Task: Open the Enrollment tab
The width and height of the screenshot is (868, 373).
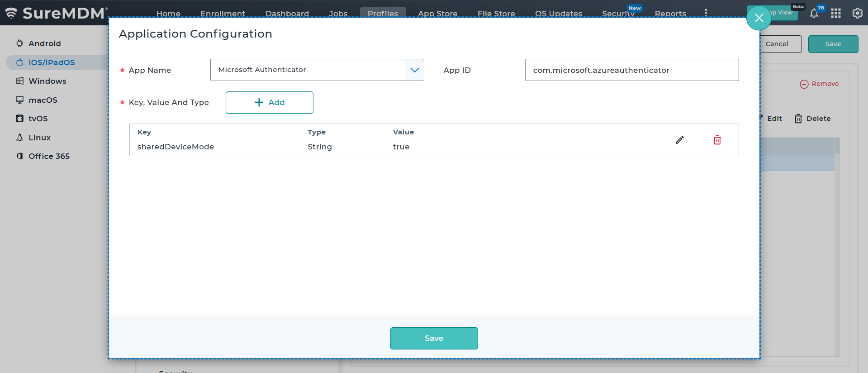Action: tap(223, 13)
